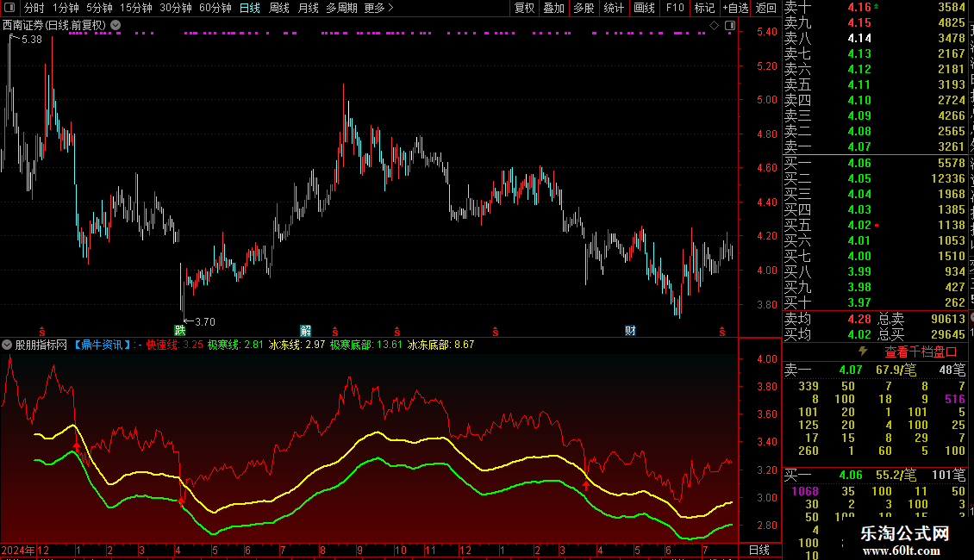Viewport: 974px width, 560px height.
Task: Click 55.2/笔 value in buy queue header
Action: [x=896, y=475]
